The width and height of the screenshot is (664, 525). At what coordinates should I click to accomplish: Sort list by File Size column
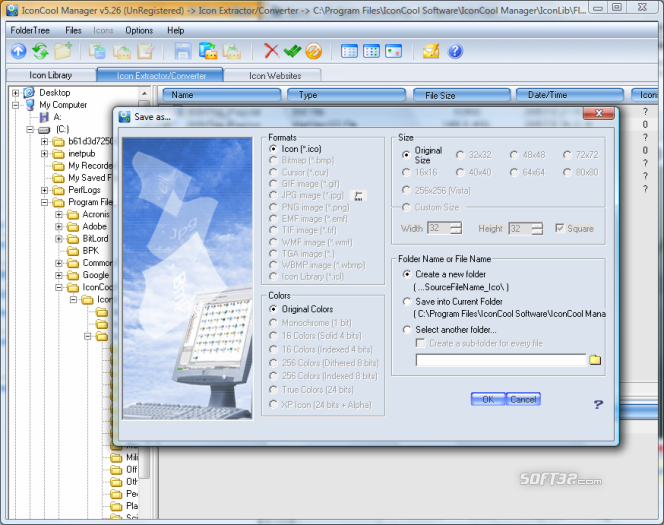(461, 95)
